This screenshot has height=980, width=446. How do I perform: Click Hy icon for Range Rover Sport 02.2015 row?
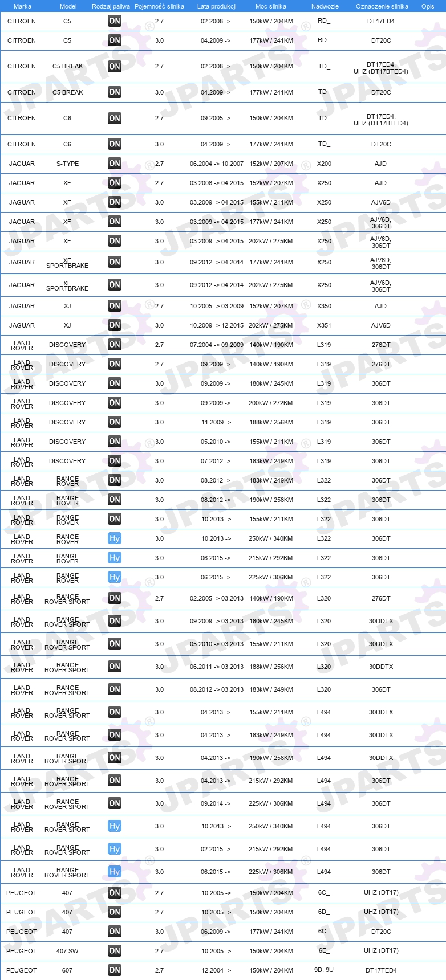click(115, 849)
